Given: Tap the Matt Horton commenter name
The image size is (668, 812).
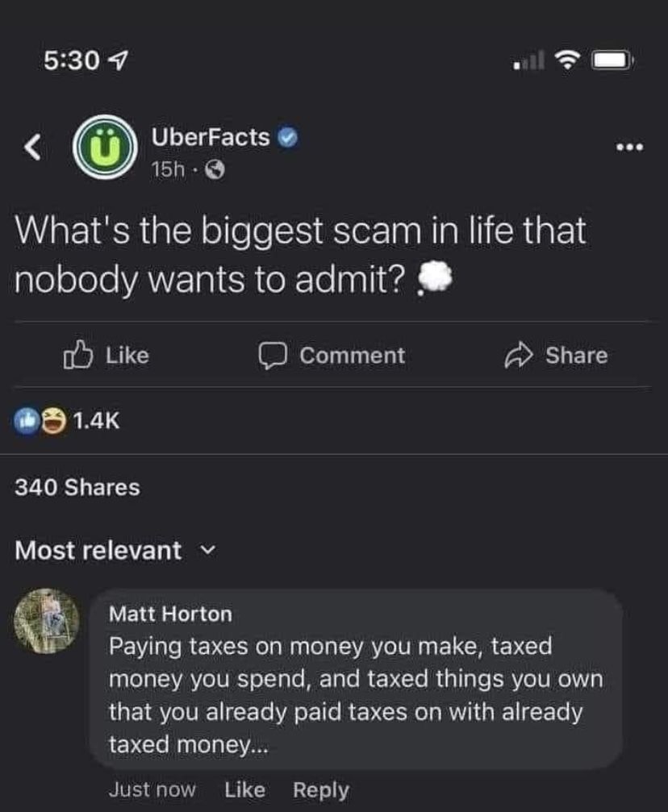Looking at the screenshot, I should click(x=170, y=614).
